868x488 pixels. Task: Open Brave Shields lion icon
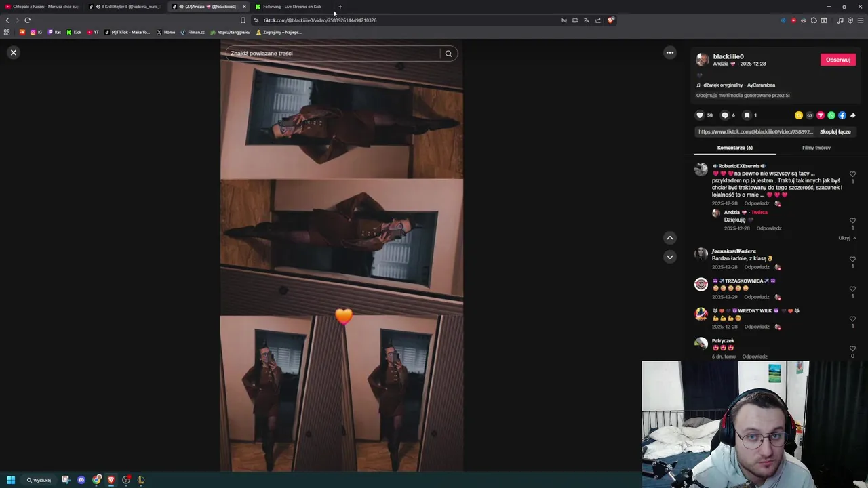click(610, 20)
